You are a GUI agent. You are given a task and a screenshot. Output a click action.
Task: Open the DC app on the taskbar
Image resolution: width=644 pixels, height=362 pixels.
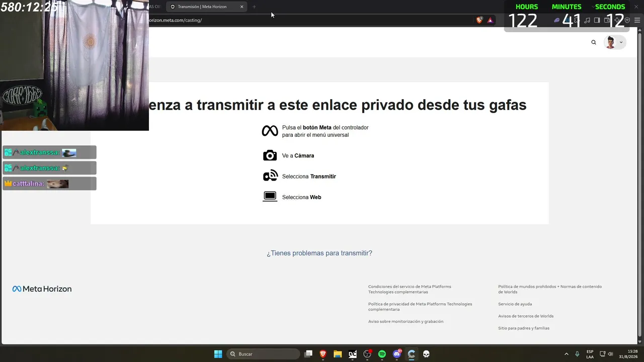point(353,354)
